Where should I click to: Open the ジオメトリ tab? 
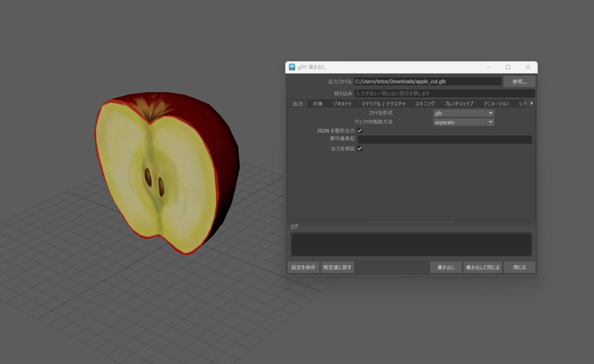pos(342,104)
